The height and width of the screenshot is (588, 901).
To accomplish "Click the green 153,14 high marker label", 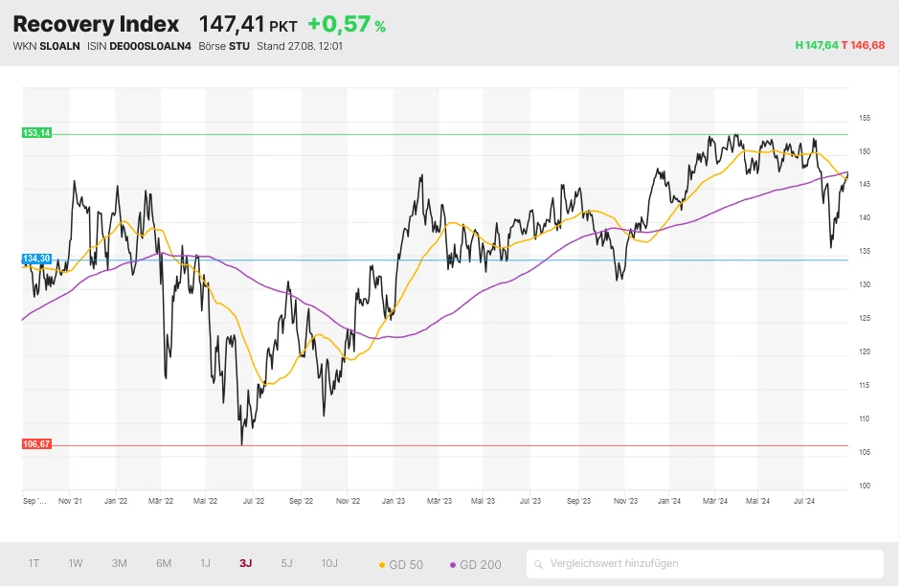I will [x=35, y=133].
